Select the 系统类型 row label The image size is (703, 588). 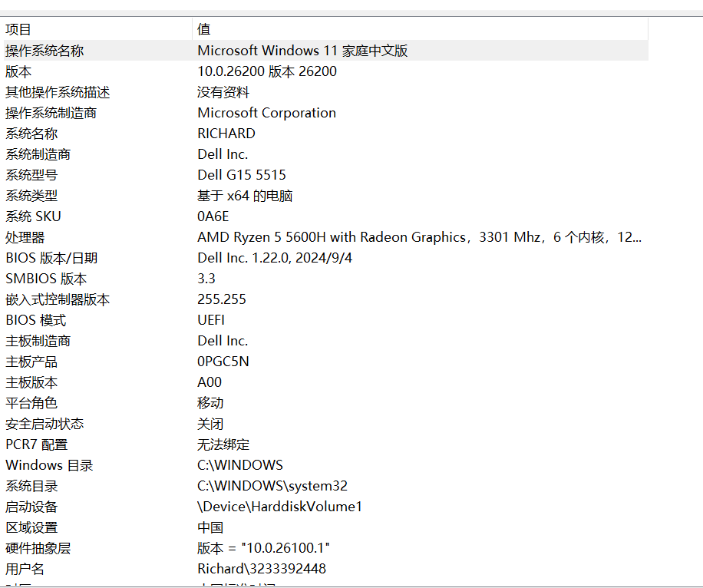(x=31, y=196)
